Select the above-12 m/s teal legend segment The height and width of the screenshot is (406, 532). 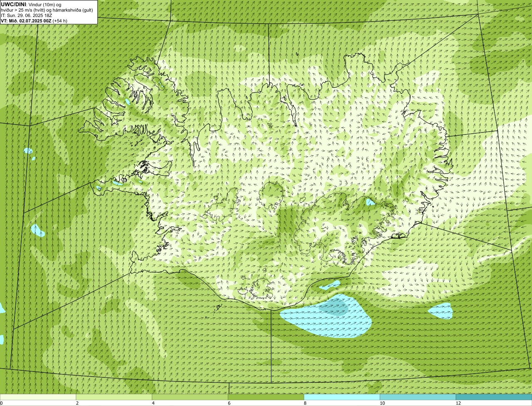494,397
